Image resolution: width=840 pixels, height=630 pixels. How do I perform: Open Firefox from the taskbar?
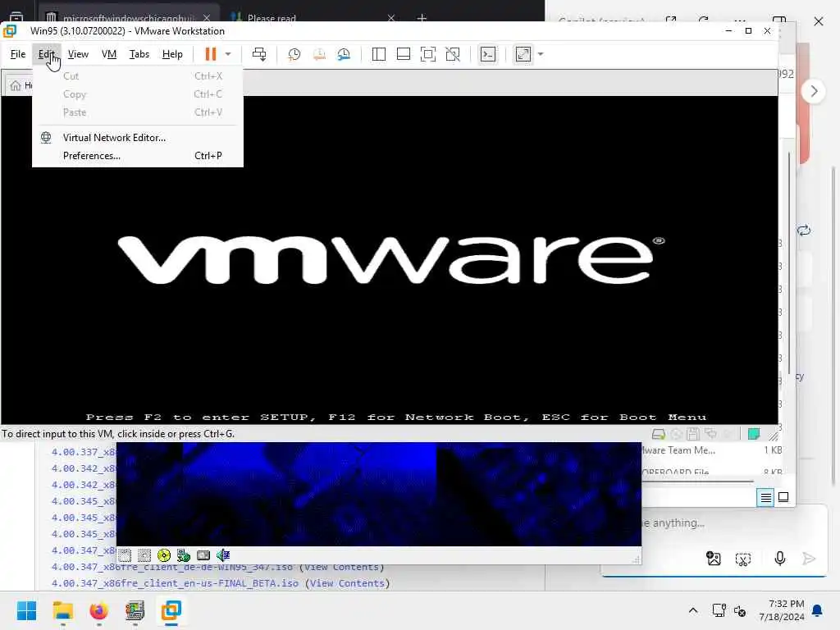click(x=98, y=610)
